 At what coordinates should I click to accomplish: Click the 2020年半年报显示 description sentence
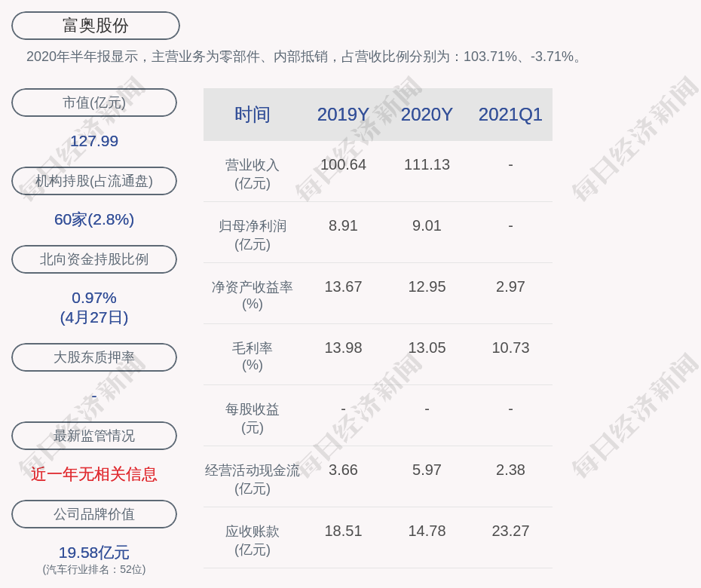click(305, 57)
